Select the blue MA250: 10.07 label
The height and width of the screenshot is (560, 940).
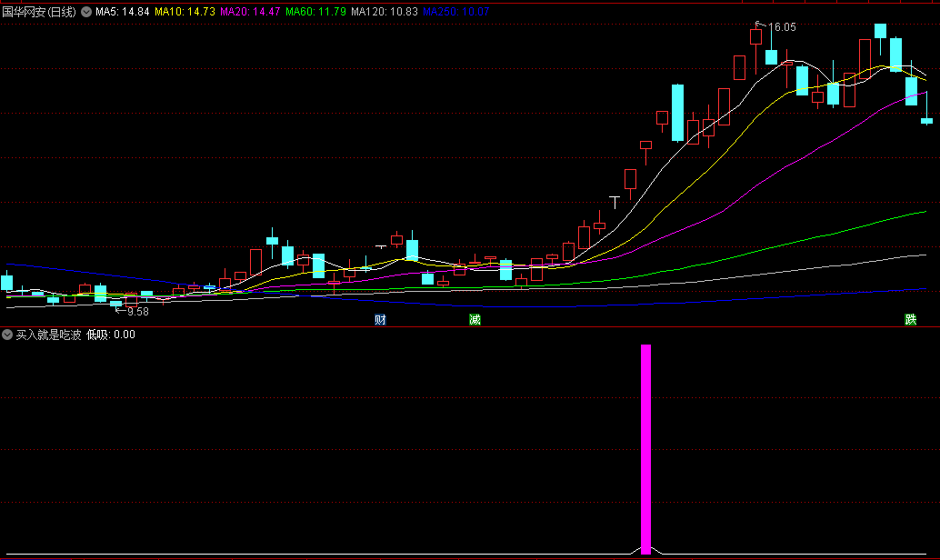pos(455,12)
